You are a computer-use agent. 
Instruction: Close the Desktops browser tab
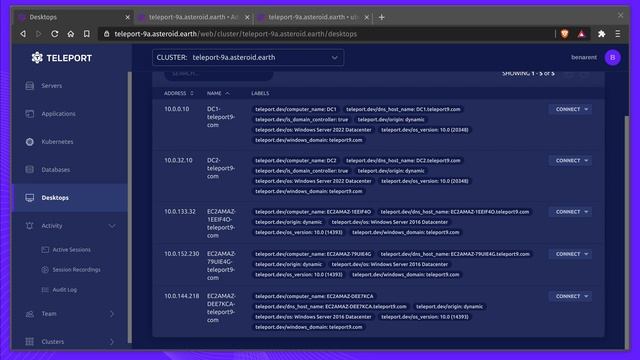[127, 17]
